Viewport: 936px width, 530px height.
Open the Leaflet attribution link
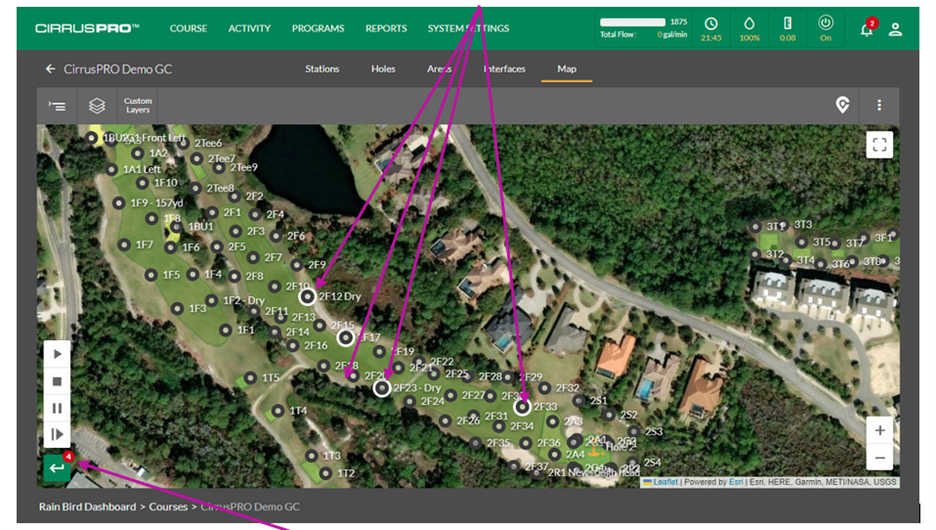pos(665,482)
